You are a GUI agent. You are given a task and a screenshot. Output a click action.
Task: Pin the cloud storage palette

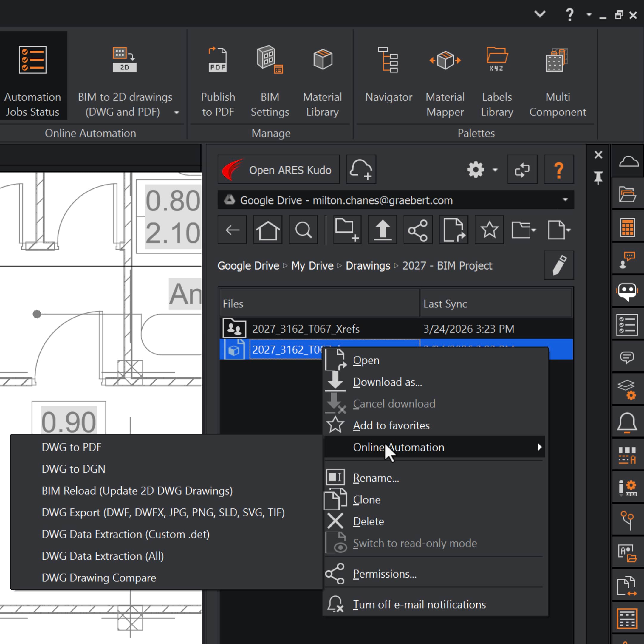[x=598, y=178]
